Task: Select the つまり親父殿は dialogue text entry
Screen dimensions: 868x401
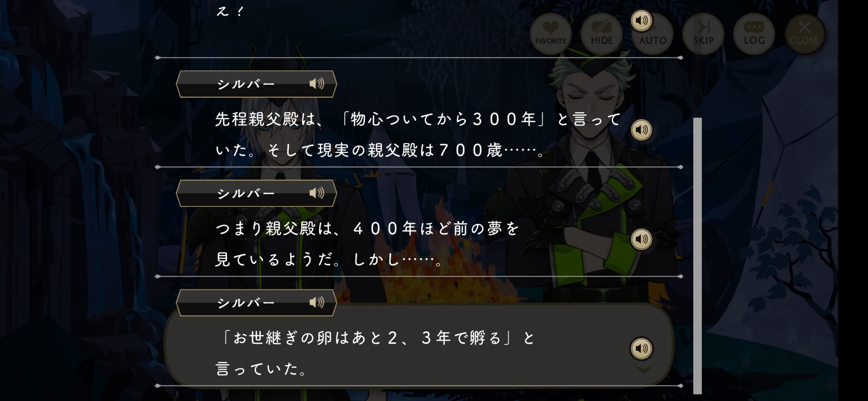Action: pyautogui.click(x=367, y=244)
